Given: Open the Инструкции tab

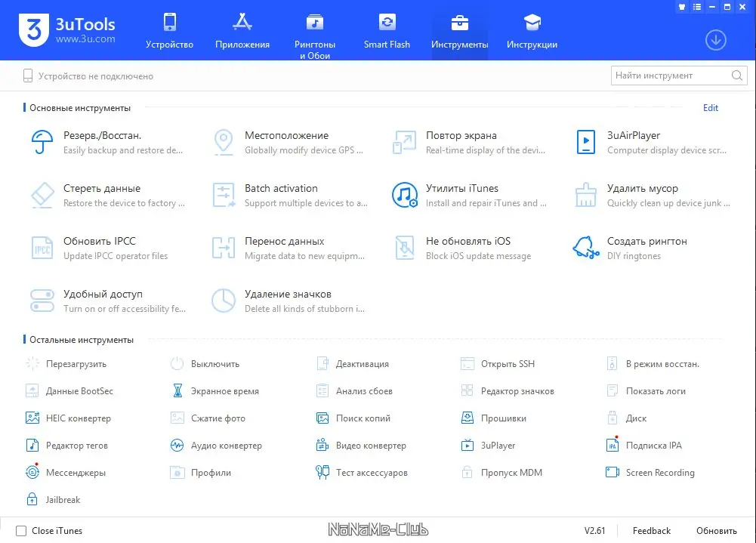Looking at the screenshot, I should pos(532,31).
